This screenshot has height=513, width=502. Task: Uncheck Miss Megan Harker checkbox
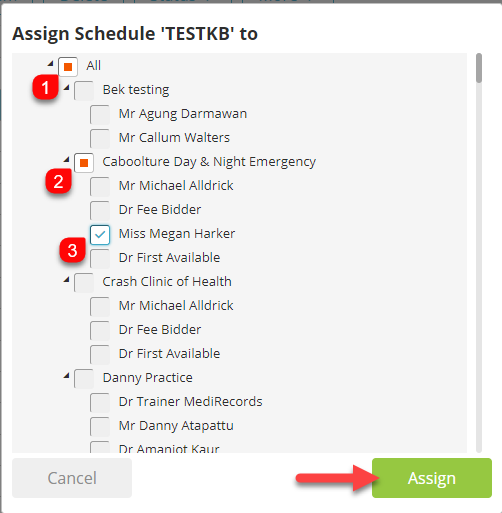pos(100,235)
